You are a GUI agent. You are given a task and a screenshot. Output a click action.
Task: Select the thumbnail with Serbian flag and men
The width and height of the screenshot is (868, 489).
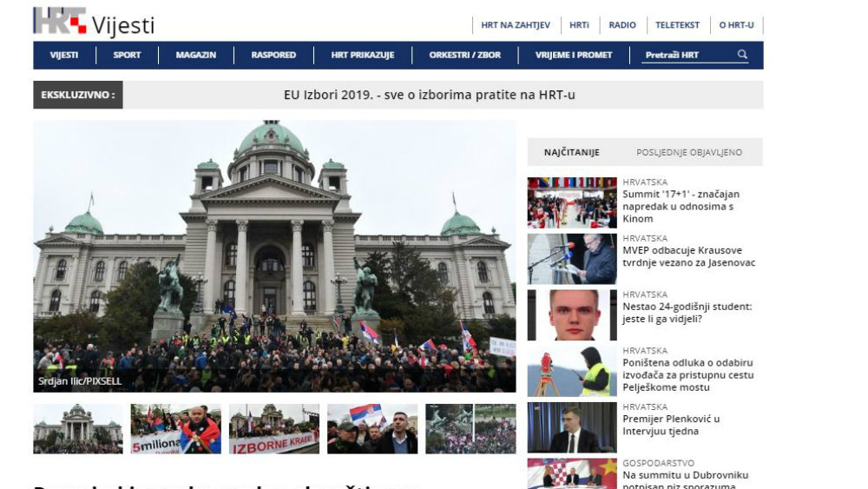point(372,429)
